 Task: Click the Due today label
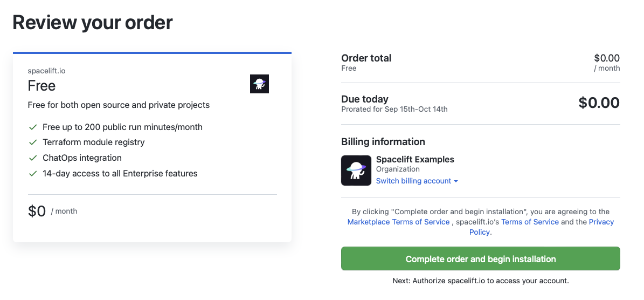365,99
